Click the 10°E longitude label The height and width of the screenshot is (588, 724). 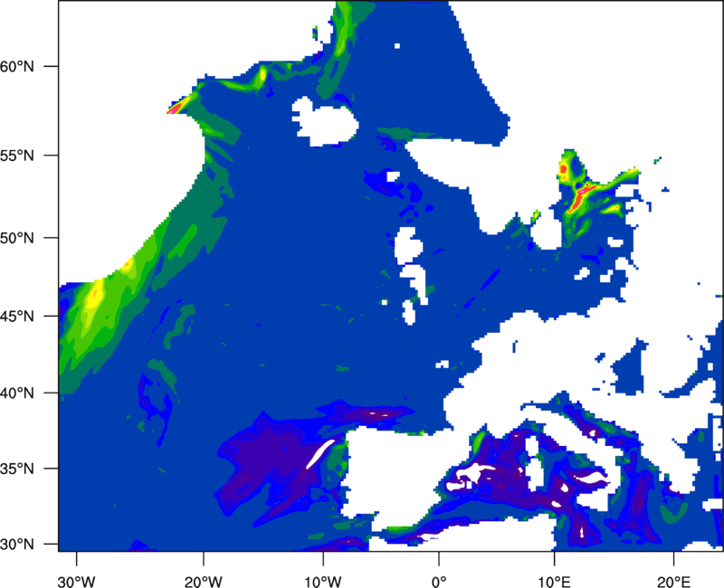point(554,582)
